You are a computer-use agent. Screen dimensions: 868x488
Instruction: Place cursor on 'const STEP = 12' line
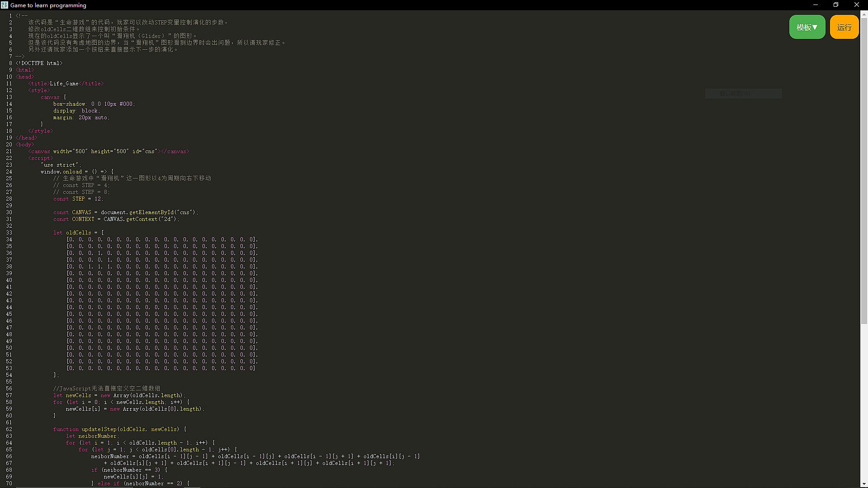tap(78, 199)
